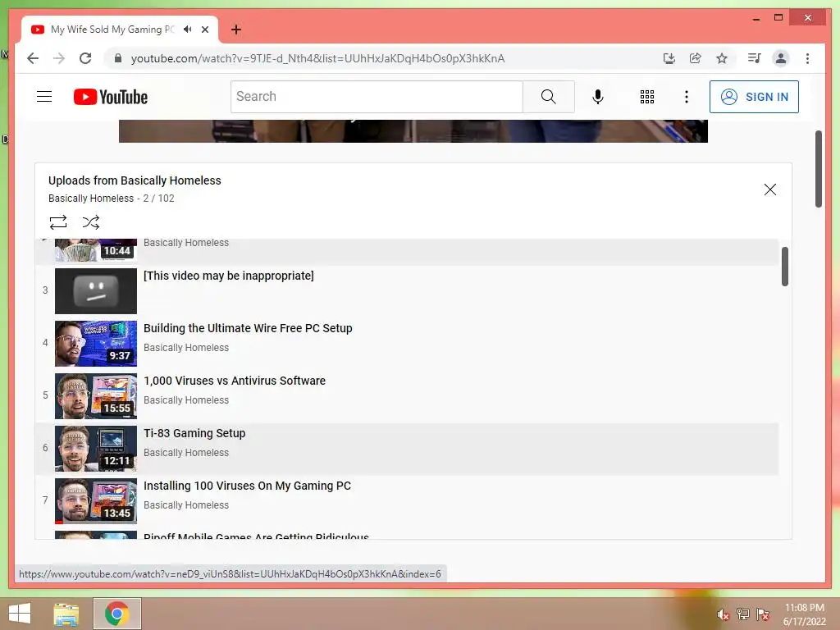Click the search magnifier button

click(x=548, y=97)
